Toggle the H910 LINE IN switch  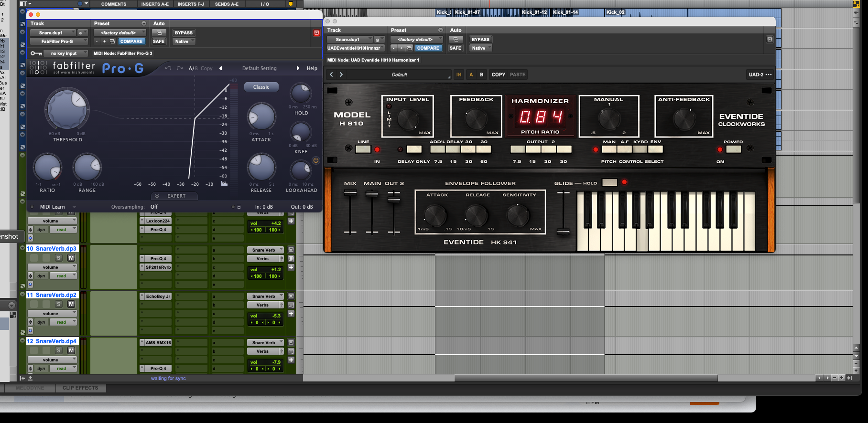363,149
